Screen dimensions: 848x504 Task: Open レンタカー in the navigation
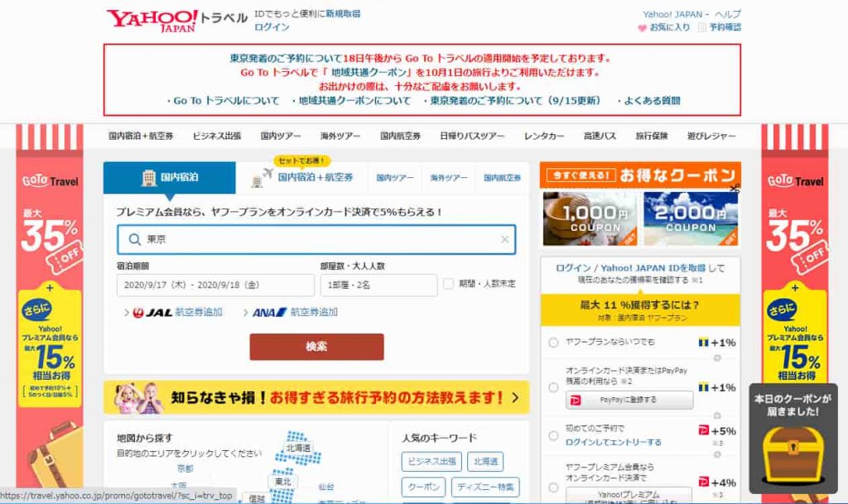coord(544,136)
